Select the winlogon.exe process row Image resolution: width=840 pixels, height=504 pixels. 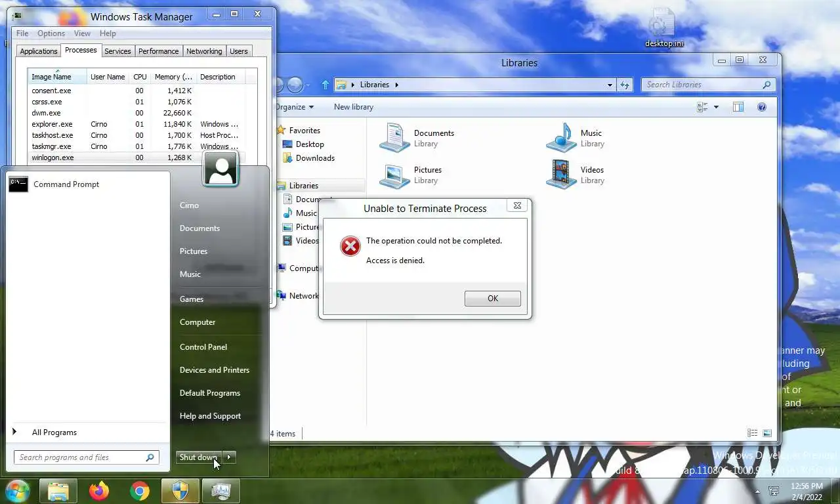(135, 157)
